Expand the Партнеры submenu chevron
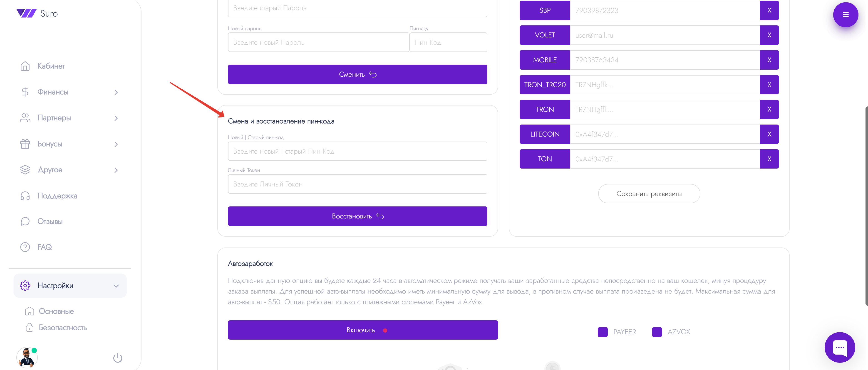 pos(116,118)
